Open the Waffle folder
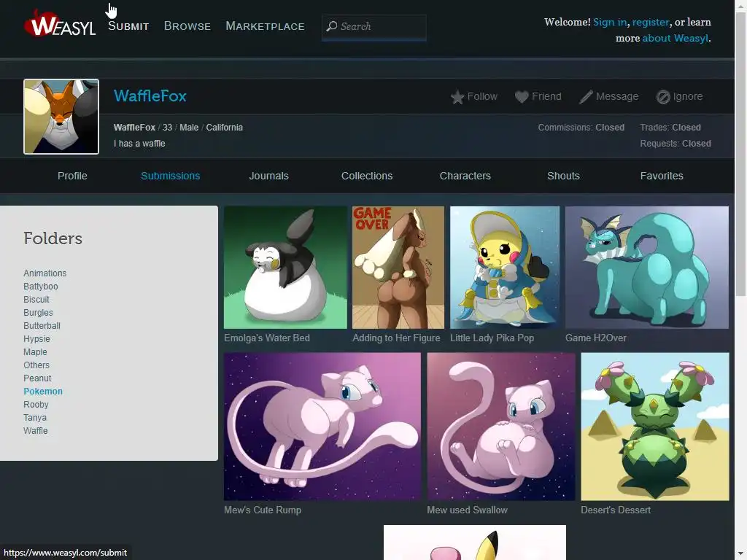Screen dimensions: 747x560 coord(36,430)
